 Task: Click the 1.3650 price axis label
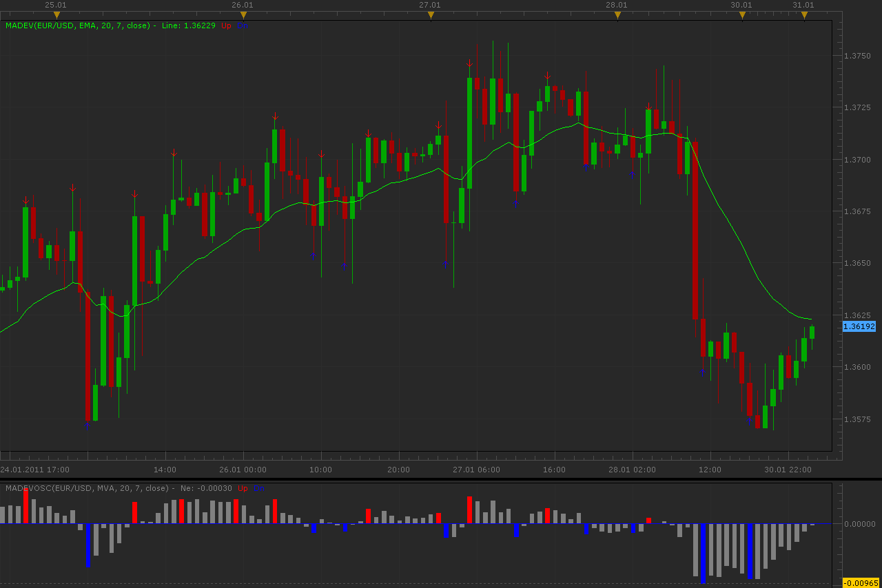(x=857, y=263)
